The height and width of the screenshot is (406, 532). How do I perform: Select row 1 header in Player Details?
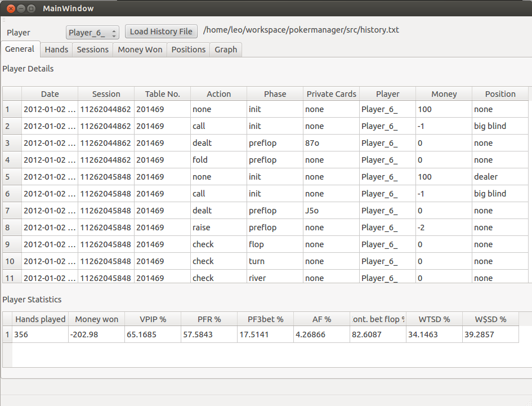(x=12, y=109)
